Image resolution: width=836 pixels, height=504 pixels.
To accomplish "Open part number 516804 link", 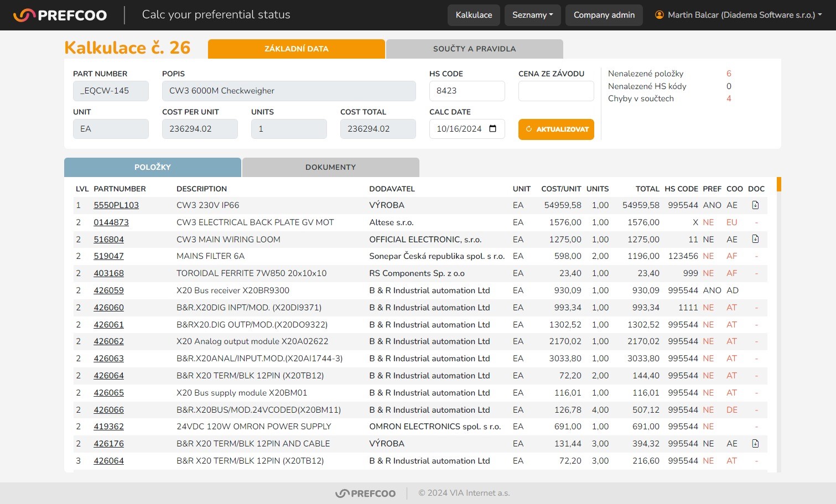I will (108, 240).
